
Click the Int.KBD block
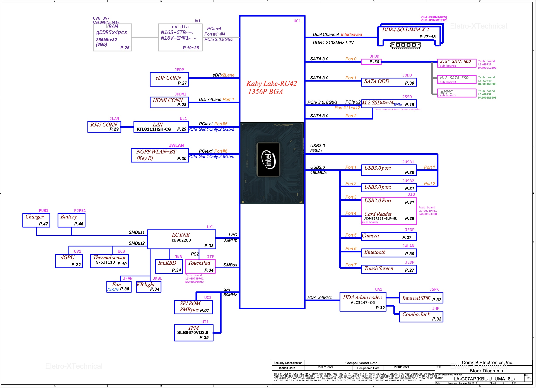(x=169, y=266)
